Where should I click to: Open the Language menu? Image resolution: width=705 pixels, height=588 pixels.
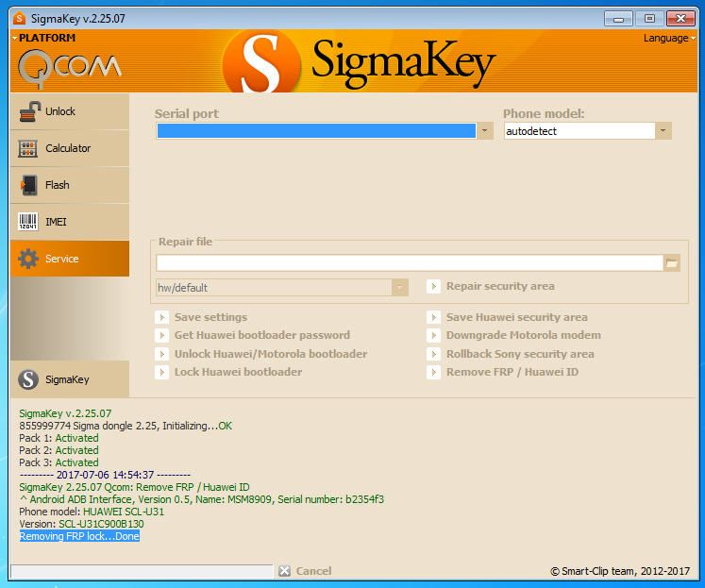pos(669,39)
